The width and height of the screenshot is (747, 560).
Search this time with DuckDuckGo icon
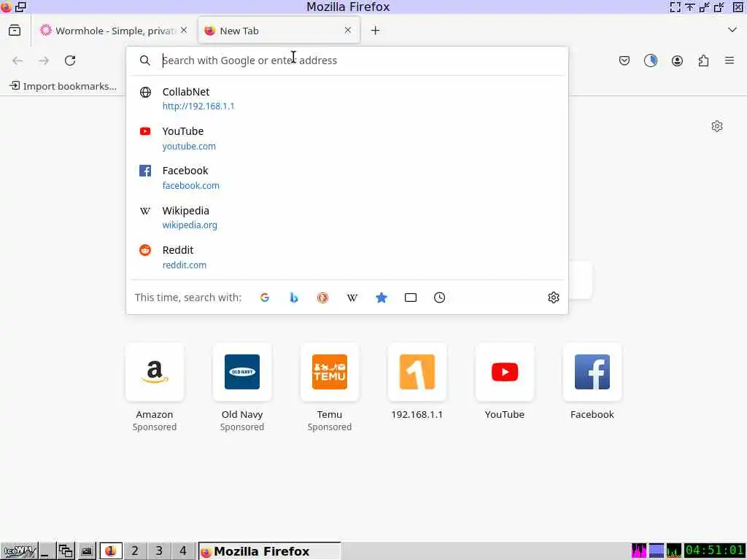(x=323, y=297)
